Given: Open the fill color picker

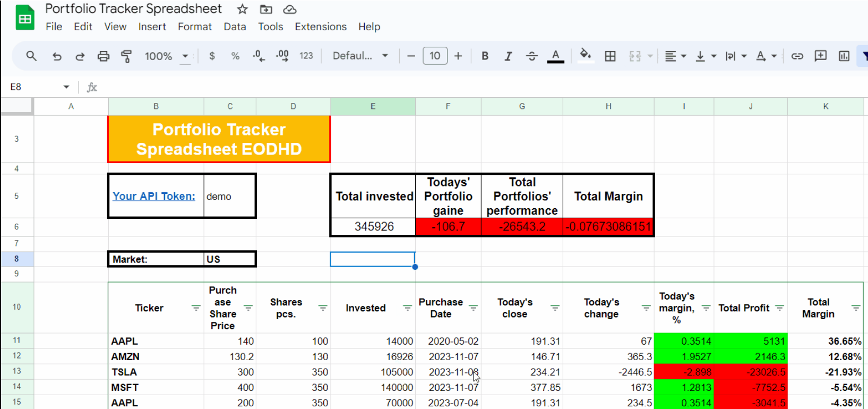Looking at the screenshot, I should pos(585,55).
